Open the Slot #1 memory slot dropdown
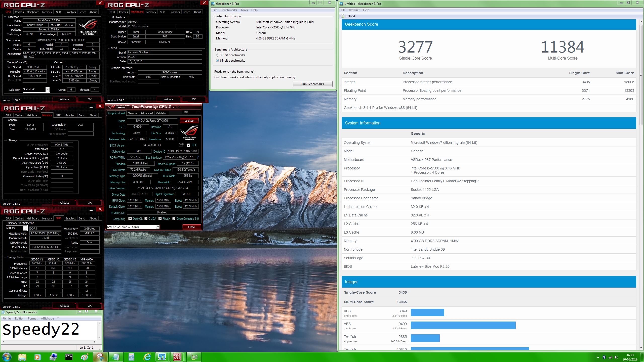The height and width of the screenshot is (362, 644). click(x=25, y=228)
